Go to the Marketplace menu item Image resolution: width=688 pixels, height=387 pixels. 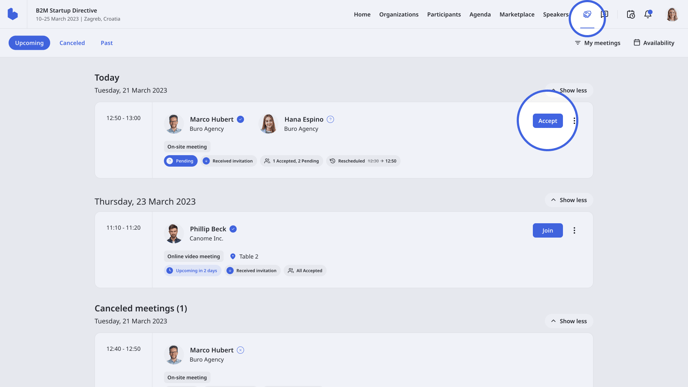tap(517, 14)
